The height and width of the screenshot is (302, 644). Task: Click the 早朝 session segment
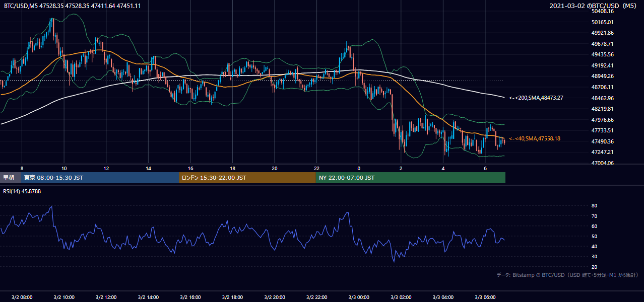coord(10,178)
